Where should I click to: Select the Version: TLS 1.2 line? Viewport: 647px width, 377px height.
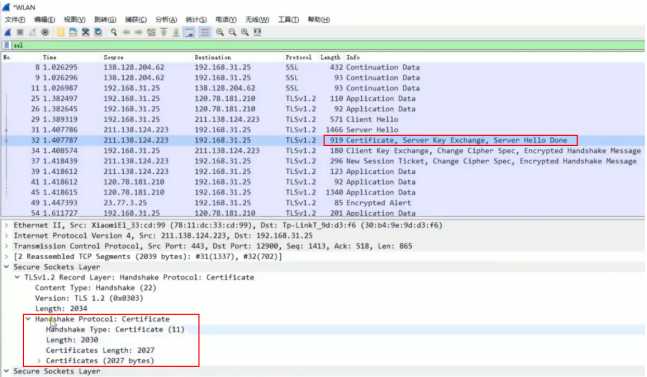(x=89, y=298)
